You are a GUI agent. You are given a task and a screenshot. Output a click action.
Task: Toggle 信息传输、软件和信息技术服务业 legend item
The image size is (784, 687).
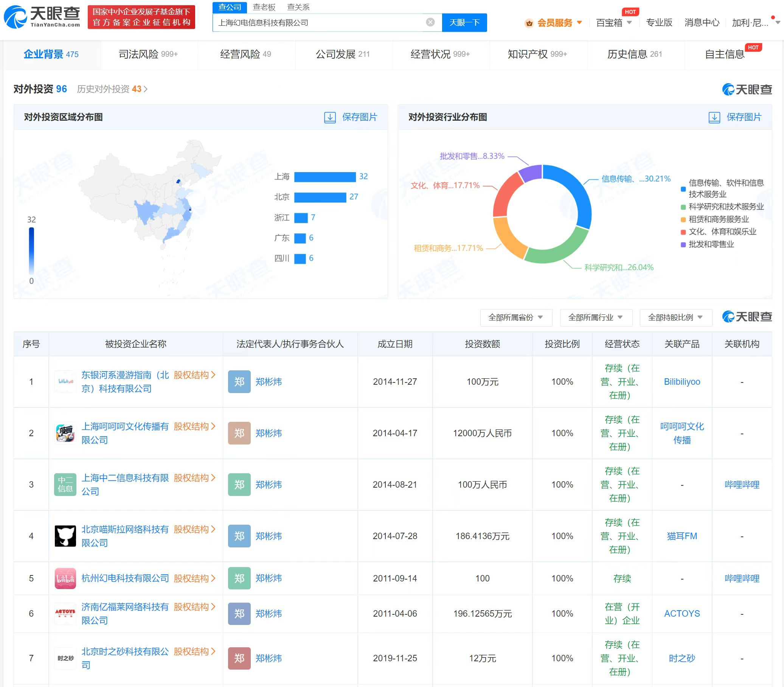[723, 188]
